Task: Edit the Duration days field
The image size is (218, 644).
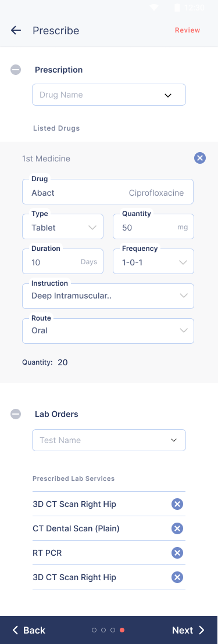Action: point(63,262)
